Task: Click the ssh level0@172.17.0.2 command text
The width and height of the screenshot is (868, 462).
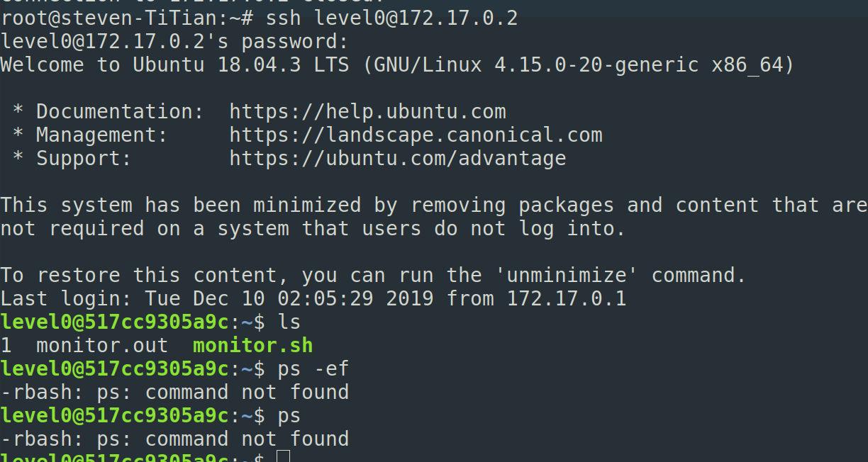Action: pyautogui.click(x=392, y=18)
